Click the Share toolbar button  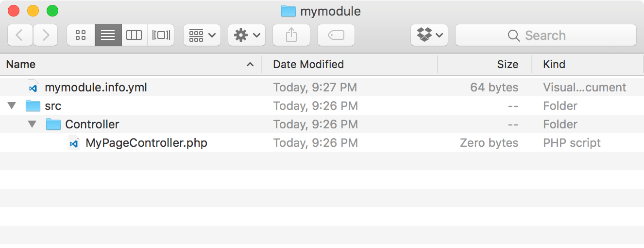pos(291,35)
